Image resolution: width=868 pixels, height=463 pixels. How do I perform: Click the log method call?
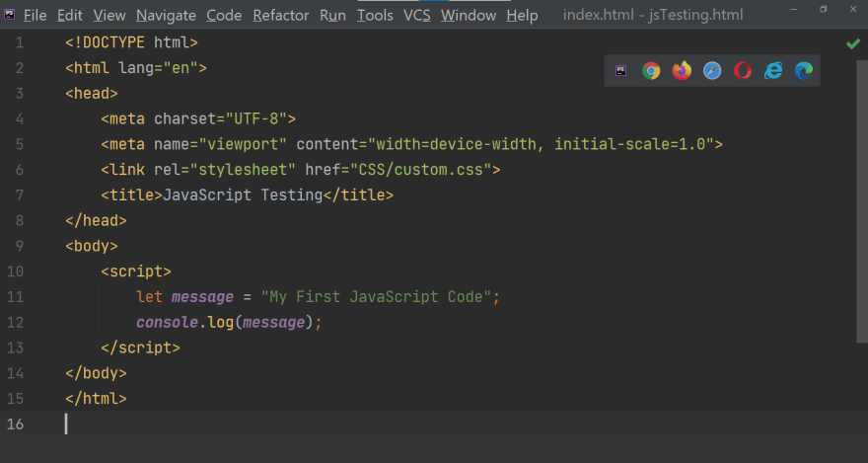coord(220,323)
